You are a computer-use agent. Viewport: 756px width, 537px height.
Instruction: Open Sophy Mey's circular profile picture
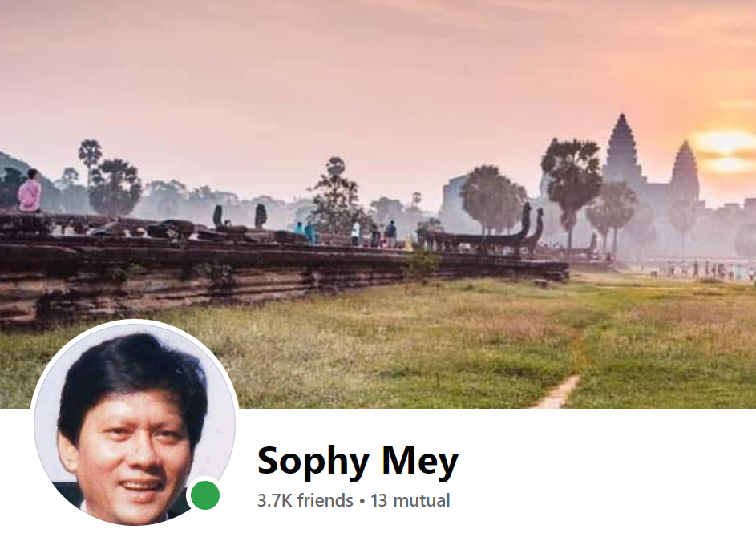point(135,423)
